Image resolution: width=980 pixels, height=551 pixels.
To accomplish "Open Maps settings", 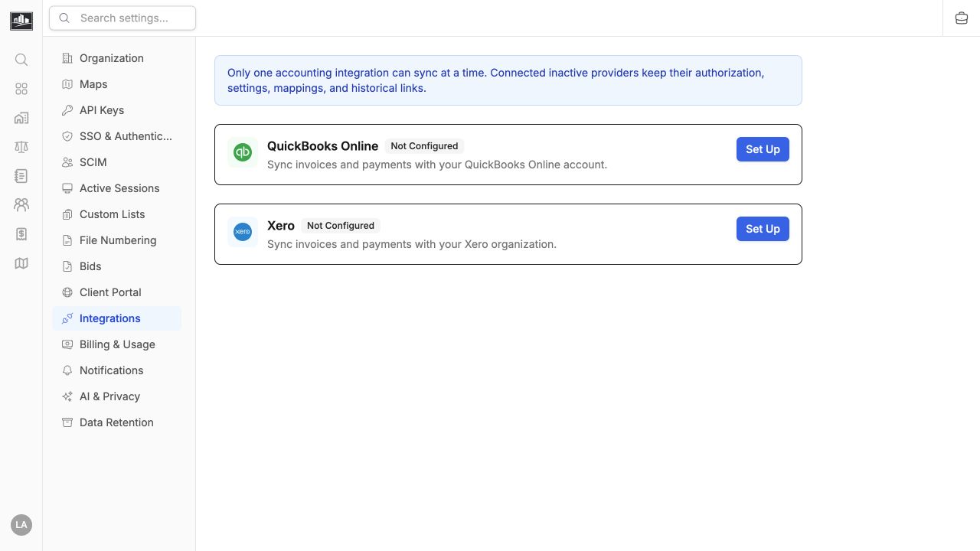I will click(117, 84).
